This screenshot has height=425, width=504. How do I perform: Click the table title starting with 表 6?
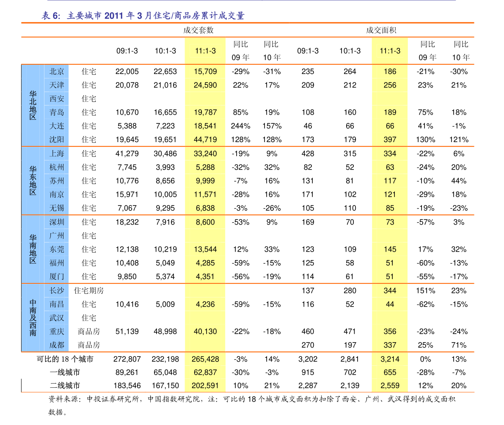pos(143,16)
